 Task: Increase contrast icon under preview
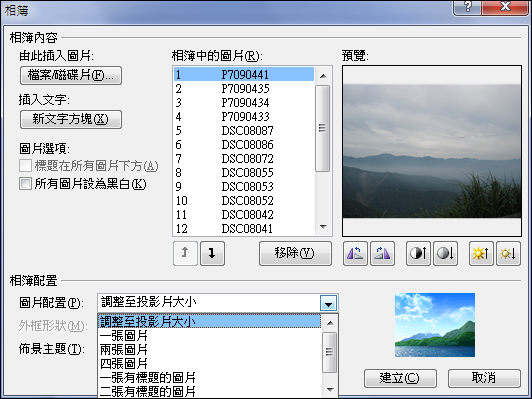418,253
